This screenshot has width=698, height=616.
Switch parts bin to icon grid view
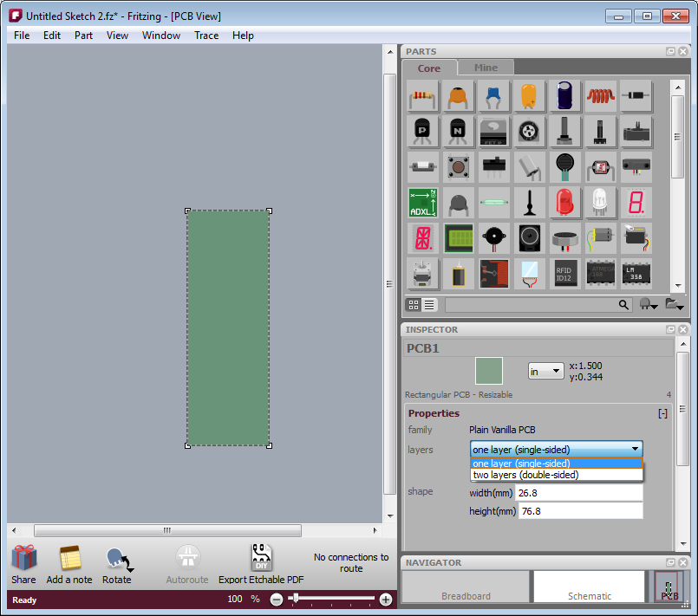414,305
